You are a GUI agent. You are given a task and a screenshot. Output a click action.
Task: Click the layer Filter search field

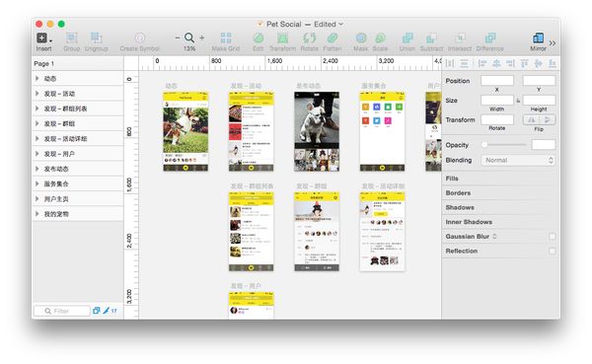[62, 311]
